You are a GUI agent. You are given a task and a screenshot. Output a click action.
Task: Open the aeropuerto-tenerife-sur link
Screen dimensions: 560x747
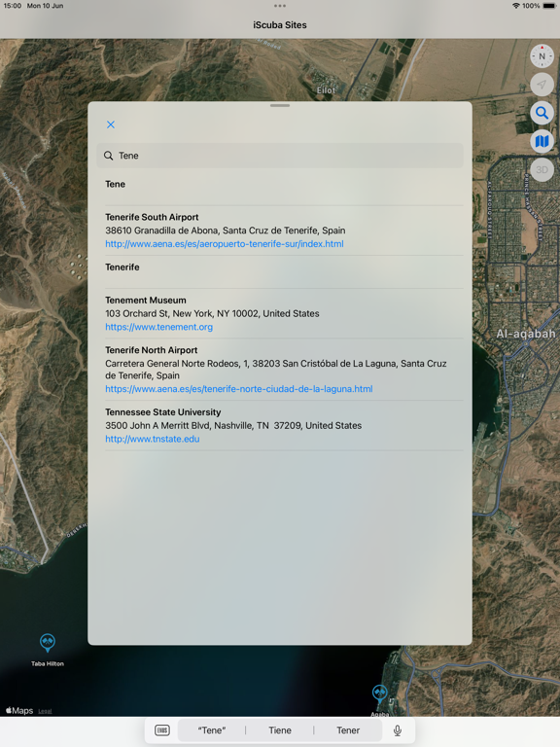coord(225,244)
